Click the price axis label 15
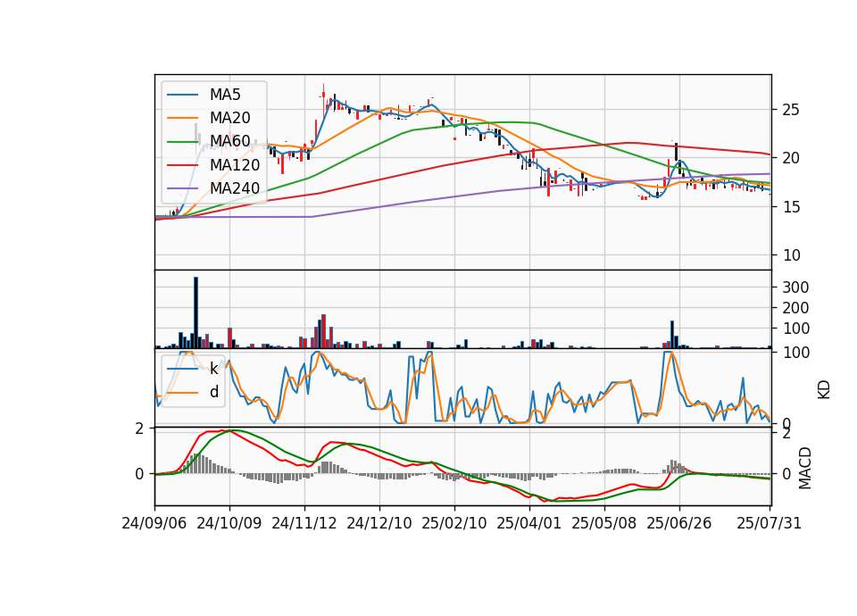857x616 pixels. pyautogui.click(x=790, y=207)
